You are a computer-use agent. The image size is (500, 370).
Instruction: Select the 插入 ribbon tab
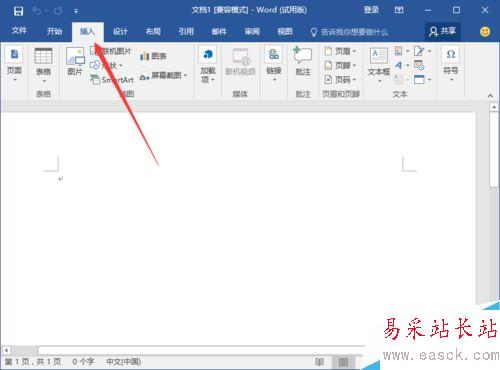[87, 31]
